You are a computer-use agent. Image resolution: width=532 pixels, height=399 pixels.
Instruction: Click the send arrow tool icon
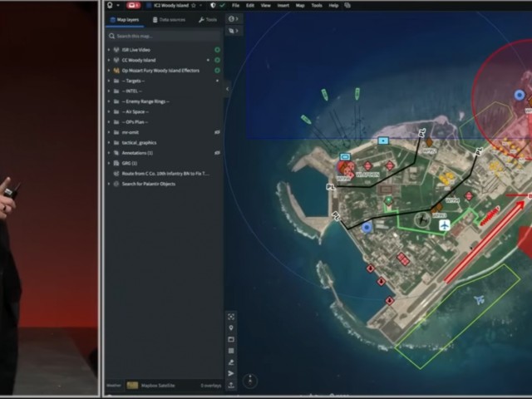coord(231,373)
